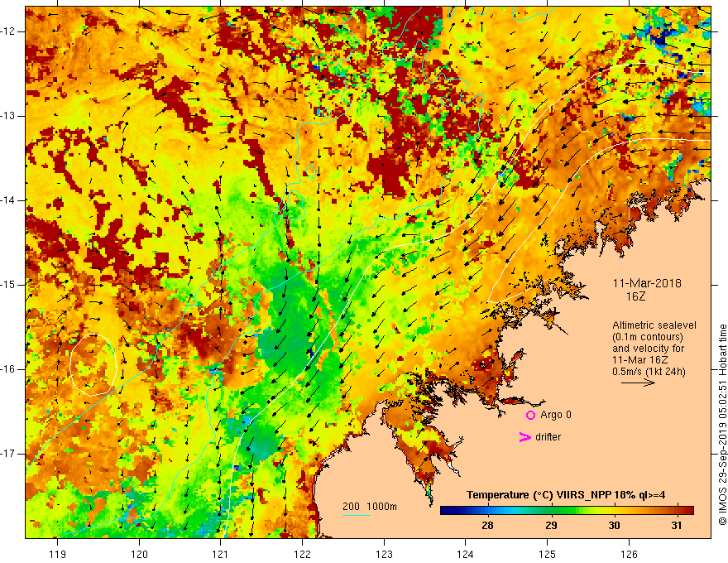This screenshot has width=728, height=563.
Task: Click the '11-Mar-2018' date label
Action: pos(647,283)
